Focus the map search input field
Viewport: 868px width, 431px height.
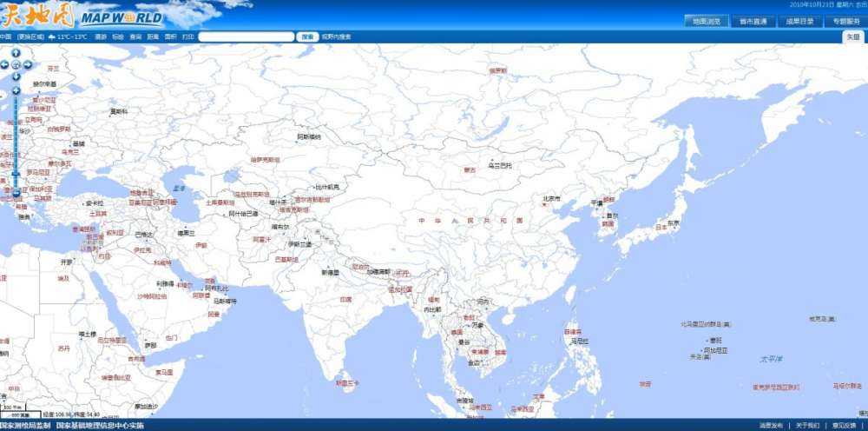(x=247, y=37)
